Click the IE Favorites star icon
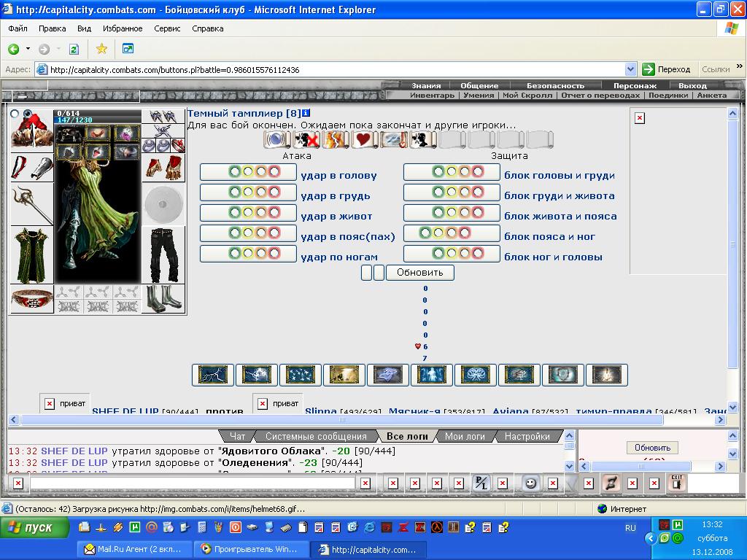This screenshot has width=747, height=560. [x=101, y=49]
